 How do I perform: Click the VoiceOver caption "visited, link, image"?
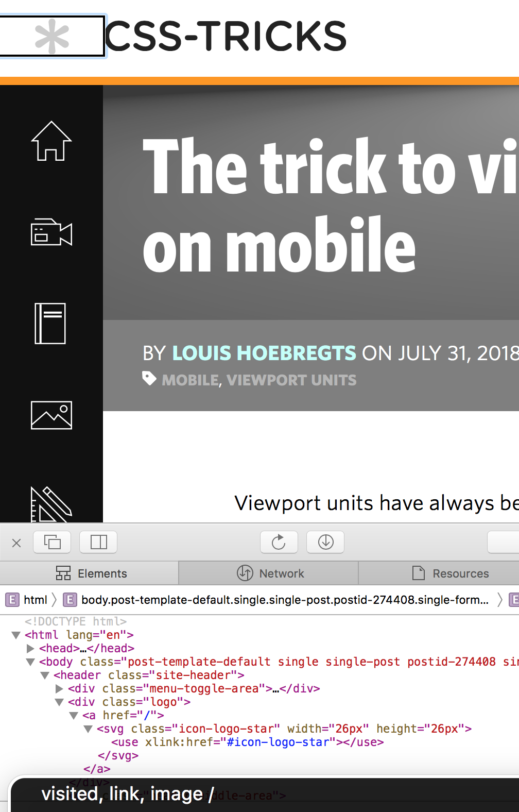(x=128, y=794)
